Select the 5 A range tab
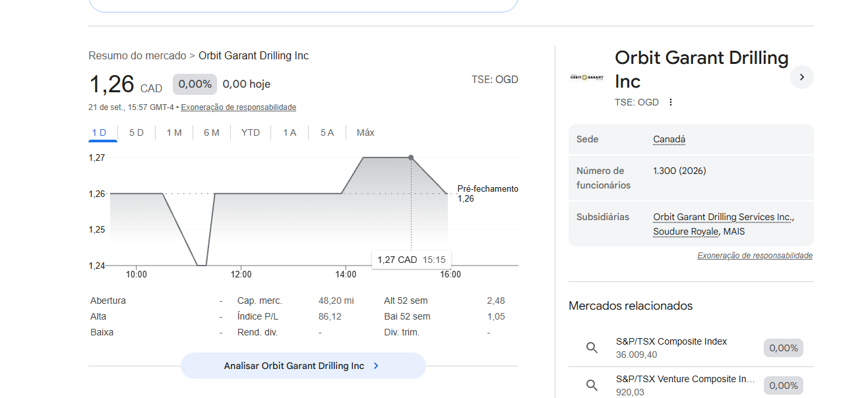 [327, 132]
